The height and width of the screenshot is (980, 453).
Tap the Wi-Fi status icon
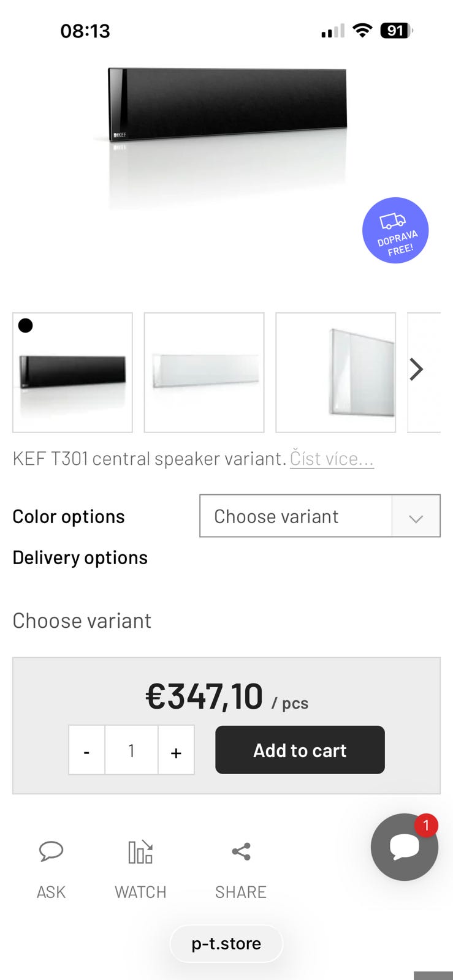(363, 31)
